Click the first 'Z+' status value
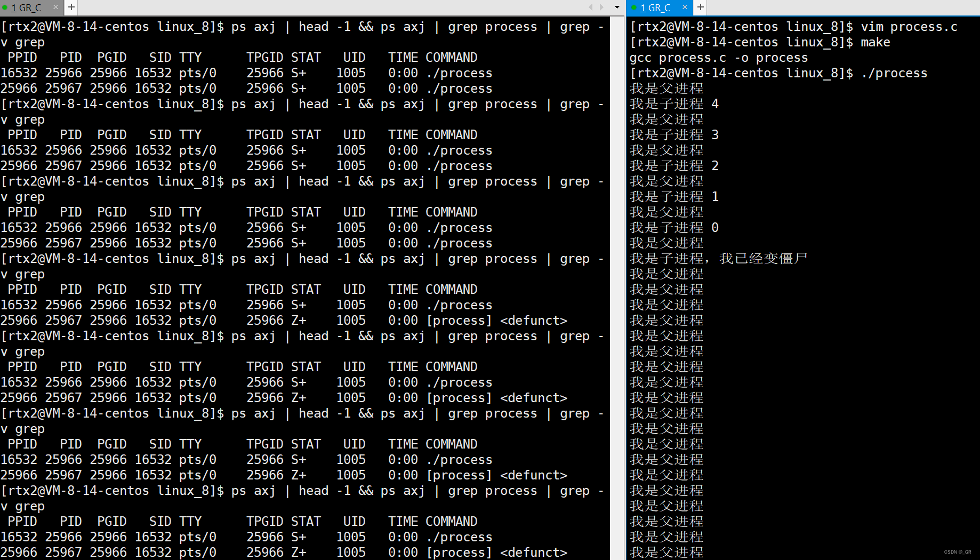The image size is (980, 560). (299, 321)
